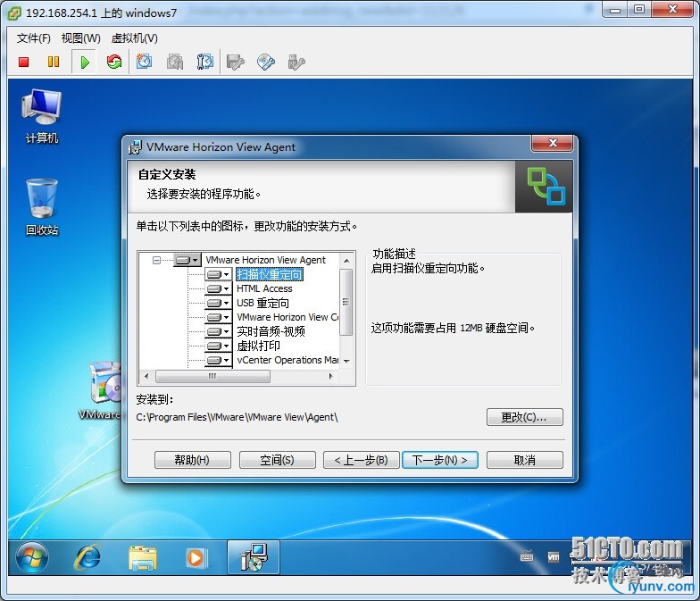Launch Internet Explorer from taskbar
Viewport: 700px width, 601px height.
point(87,557)
